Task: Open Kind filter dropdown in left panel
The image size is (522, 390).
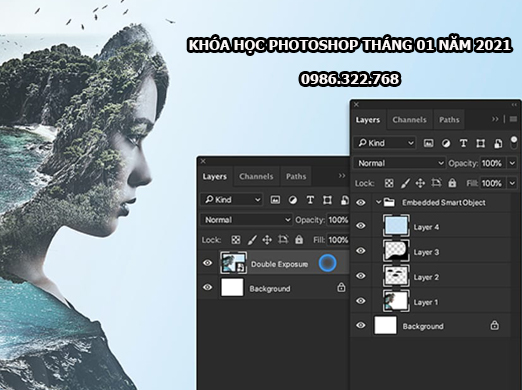Action: 232,200
